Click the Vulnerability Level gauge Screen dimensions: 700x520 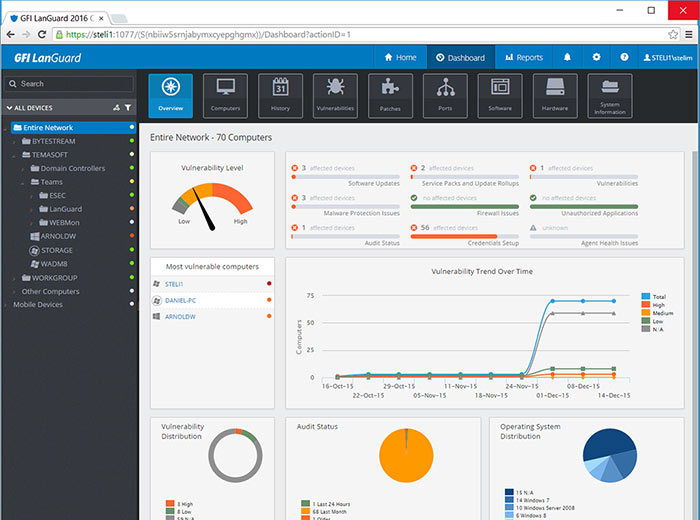point(212,206)
